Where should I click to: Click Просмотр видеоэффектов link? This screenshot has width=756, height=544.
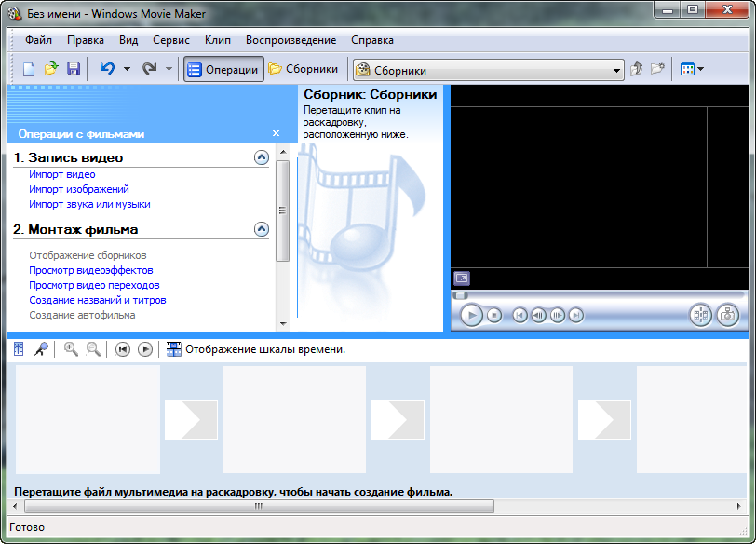(x=91, y=270)
